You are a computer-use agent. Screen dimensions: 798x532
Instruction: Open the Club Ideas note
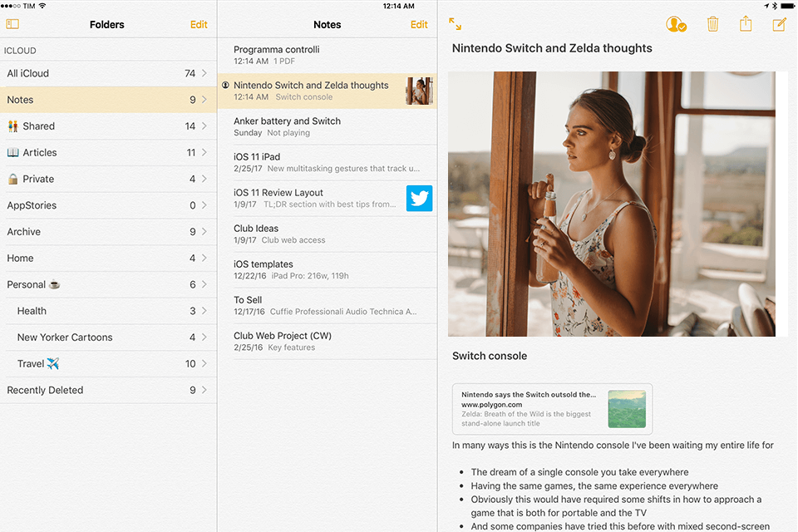328,234
